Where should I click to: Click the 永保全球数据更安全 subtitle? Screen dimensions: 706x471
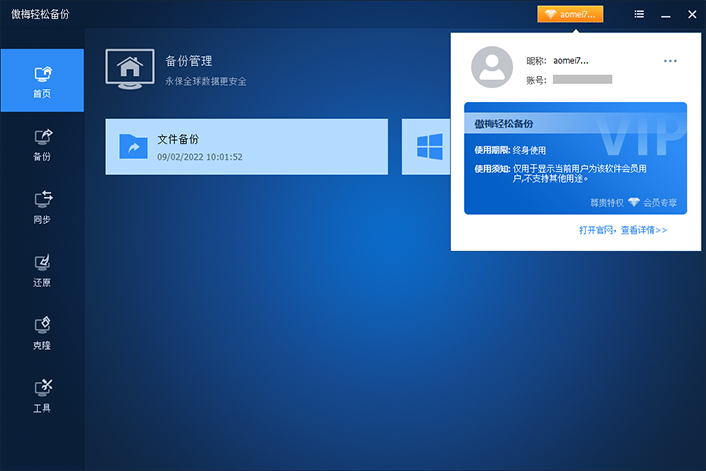tap(205, 82)
